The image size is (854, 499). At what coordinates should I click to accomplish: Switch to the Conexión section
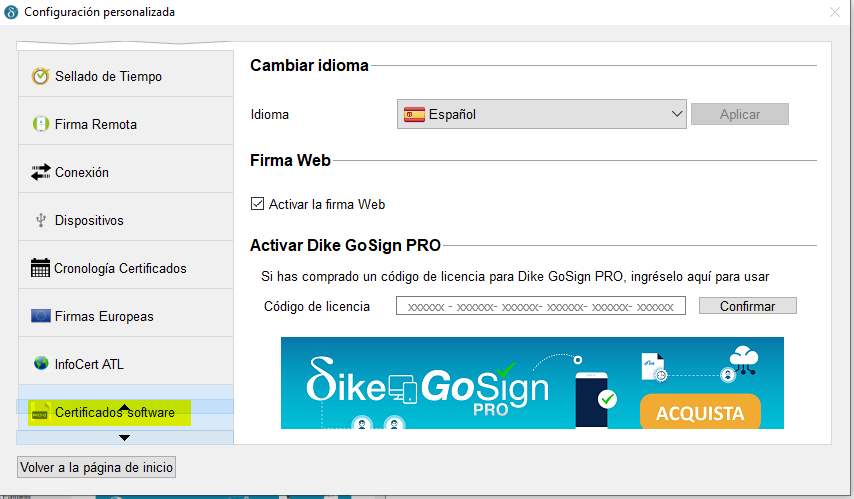point(126,169)
